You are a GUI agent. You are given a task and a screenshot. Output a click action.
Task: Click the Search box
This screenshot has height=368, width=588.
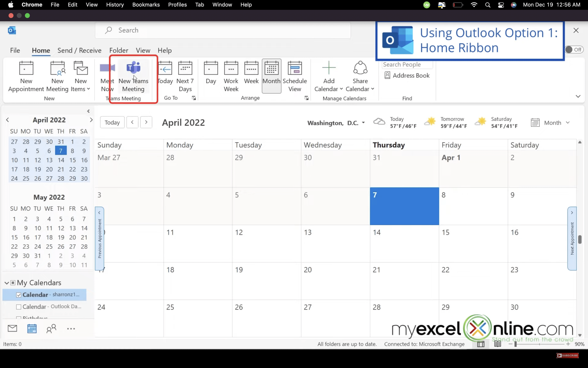click(x=223, y=30)
